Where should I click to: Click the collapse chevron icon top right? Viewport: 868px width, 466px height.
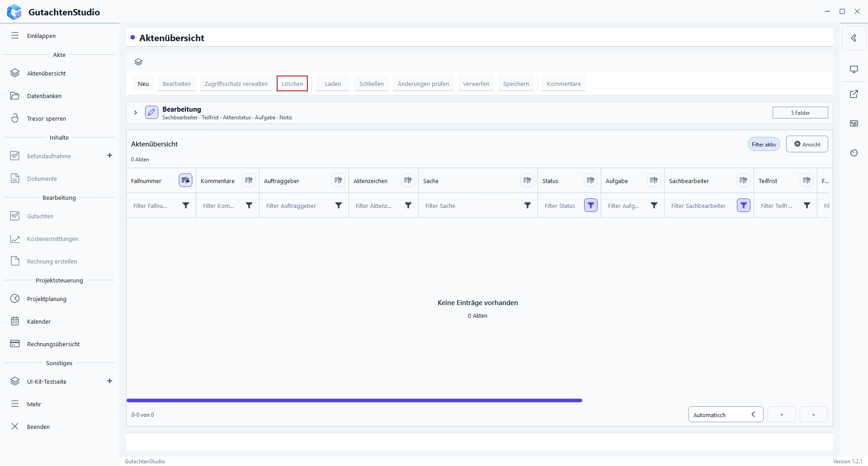(854, 38)
